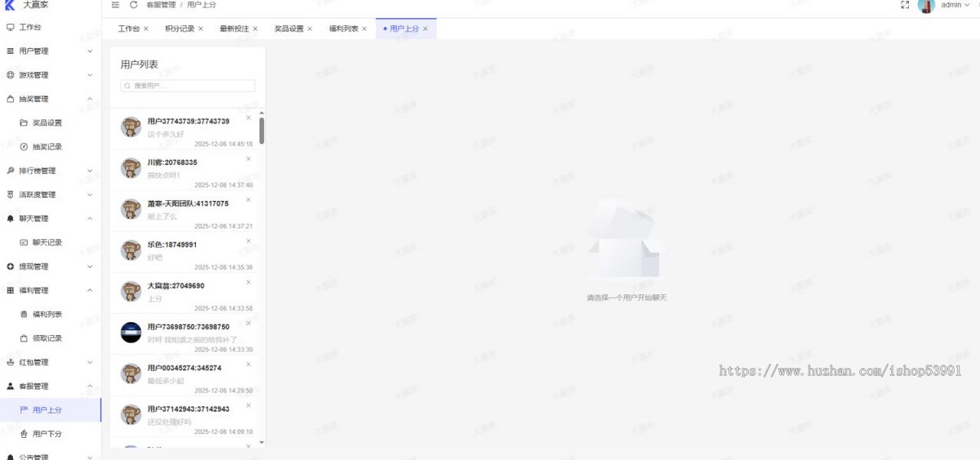Image resolution: width=980 pixels, height=460 pixels.
Task: Close the 积分记录 tab
Action: tap(200, 29)
